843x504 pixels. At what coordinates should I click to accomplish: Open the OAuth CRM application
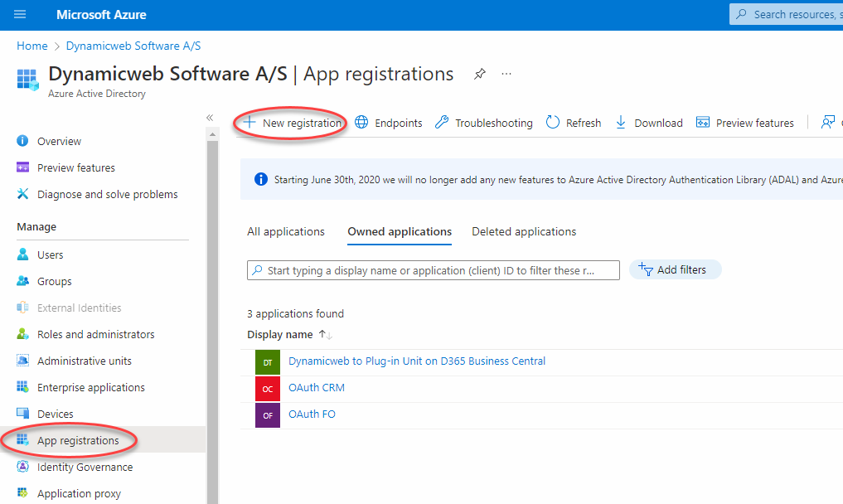pyautogui.click(x=317, y=388)
